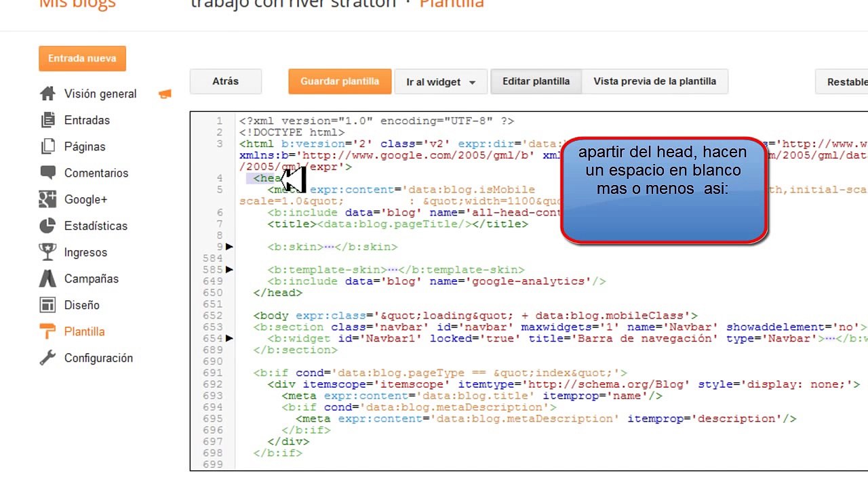Click the b:if pageType condition on line 691
This screenshot has height=488, width=868.
[x=440, y=373]
